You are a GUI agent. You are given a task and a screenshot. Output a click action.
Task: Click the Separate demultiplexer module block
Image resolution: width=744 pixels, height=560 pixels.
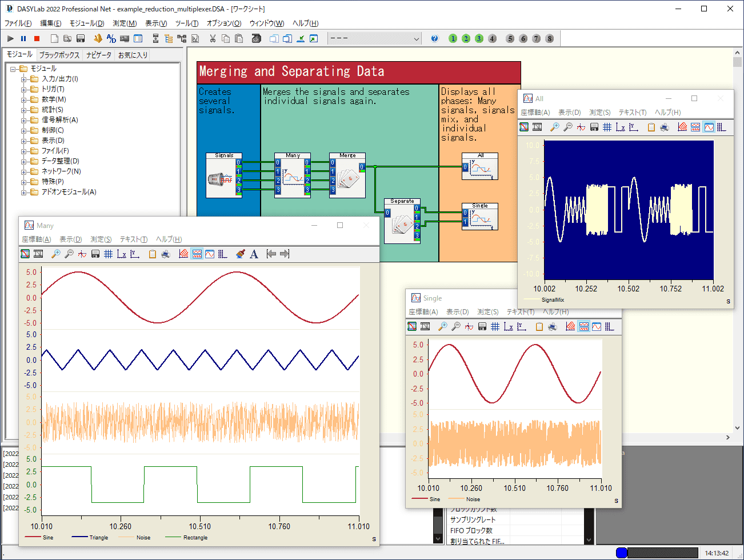click(402, 221)
